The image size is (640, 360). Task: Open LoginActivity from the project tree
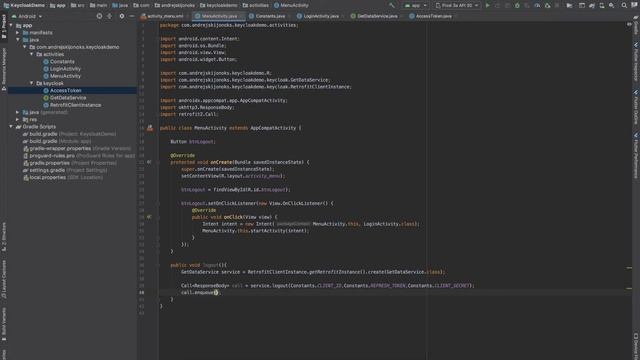tap(65, 69)
